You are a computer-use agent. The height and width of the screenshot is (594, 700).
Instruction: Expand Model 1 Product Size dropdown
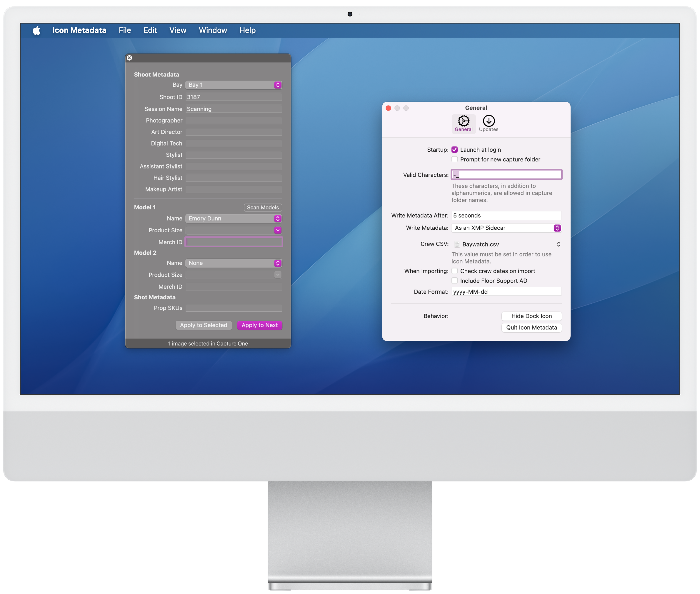click(x=278, y=230)
